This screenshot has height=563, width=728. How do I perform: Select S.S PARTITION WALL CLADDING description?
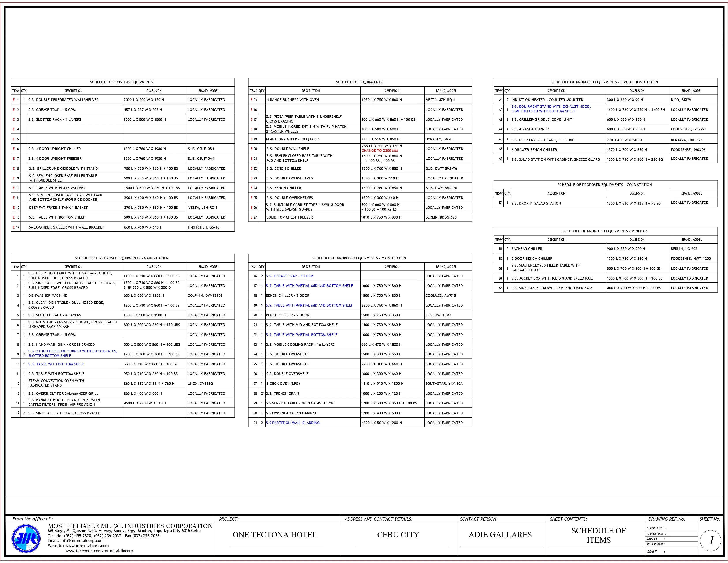click(x=293, y=423)
